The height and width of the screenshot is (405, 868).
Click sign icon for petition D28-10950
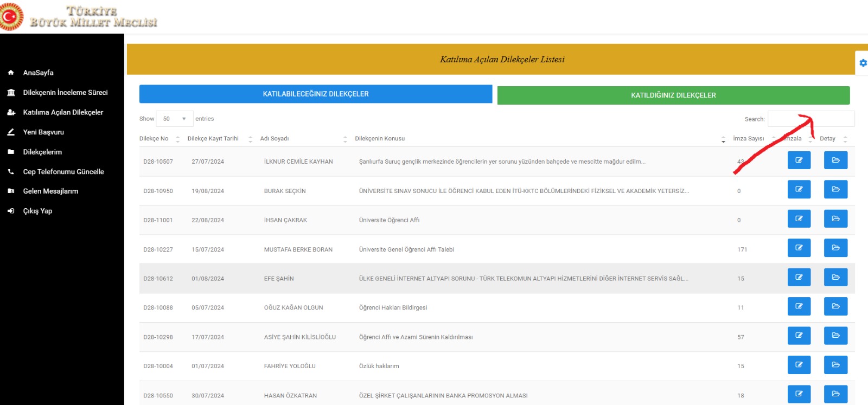coord(799,190)
